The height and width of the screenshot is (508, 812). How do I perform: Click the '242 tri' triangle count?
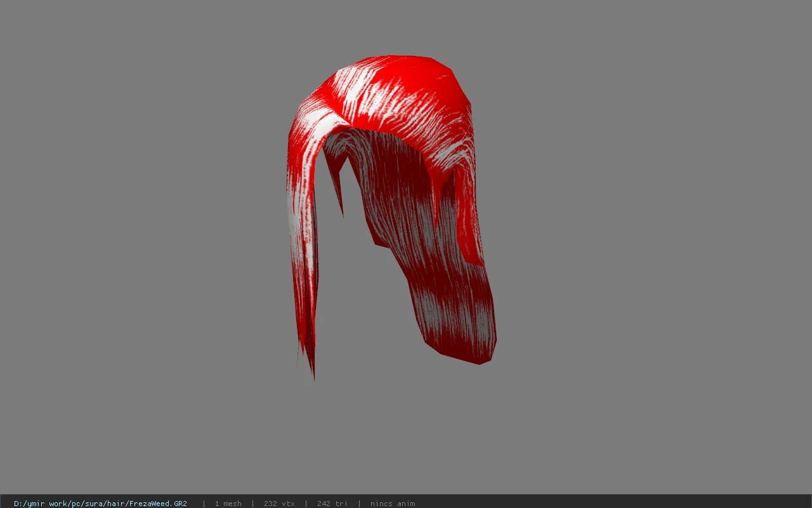(x=332, y=504)
